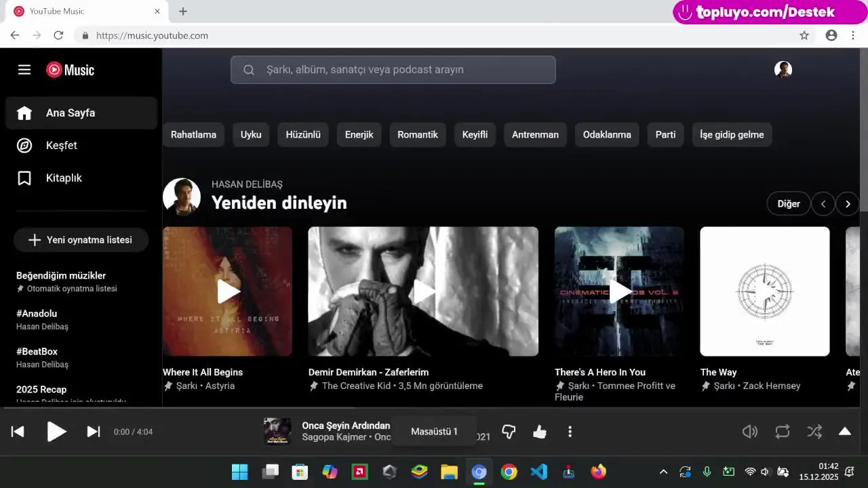Open the Kitaplık library page
Screen dimensions: 868x488
tap(81, 178)
